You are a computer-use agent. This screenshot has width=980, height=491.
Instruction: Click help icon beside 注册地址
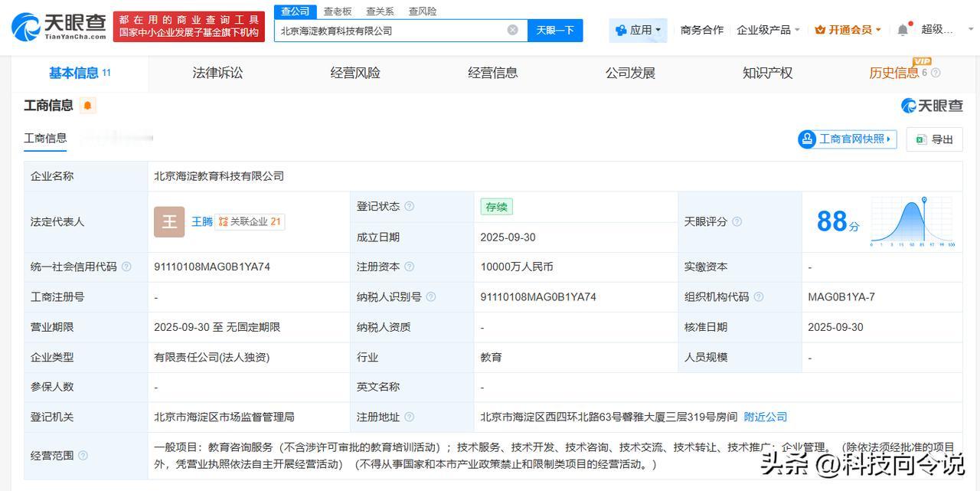point(409,417)
